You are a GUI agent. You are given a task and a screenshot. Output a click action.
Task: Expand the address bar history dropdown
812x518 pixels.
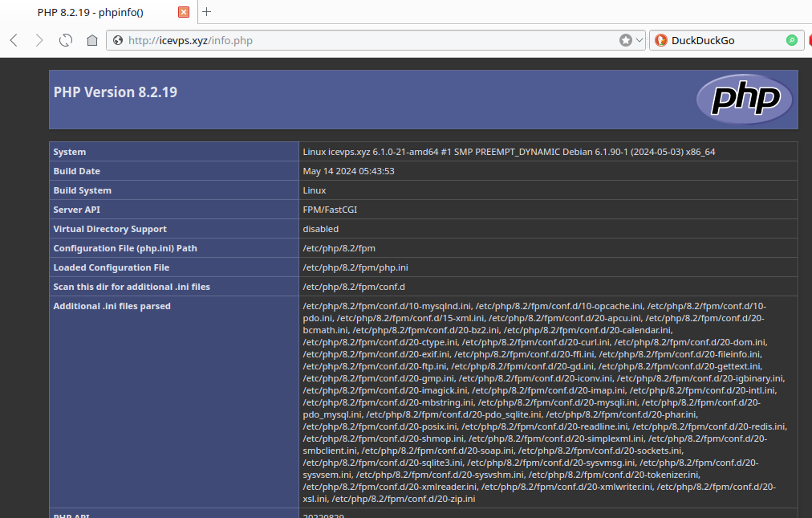coord(639,40)
